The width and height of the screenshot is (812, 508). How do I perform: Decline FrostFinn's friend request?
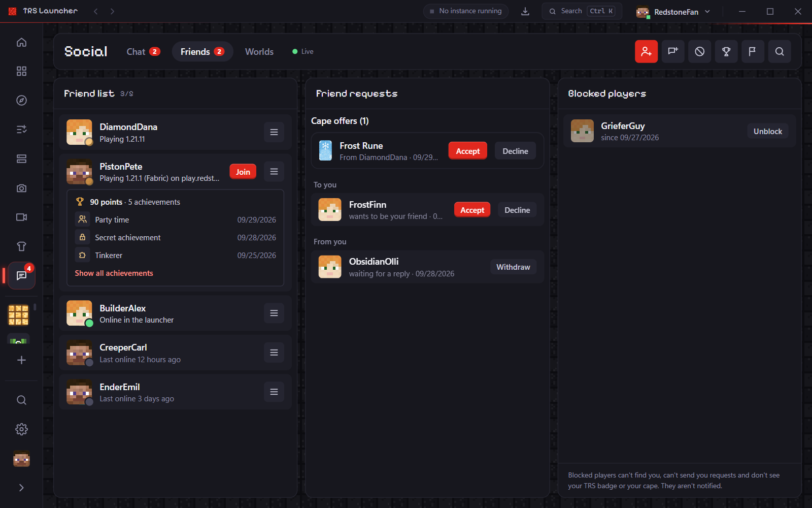[517, 210]
